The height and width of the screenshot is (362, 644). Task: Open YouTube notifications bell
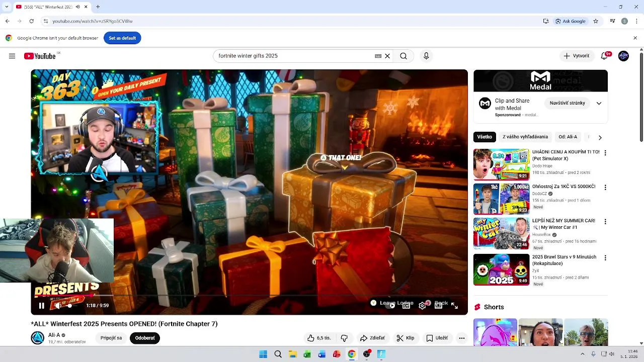tap(604, 56)
